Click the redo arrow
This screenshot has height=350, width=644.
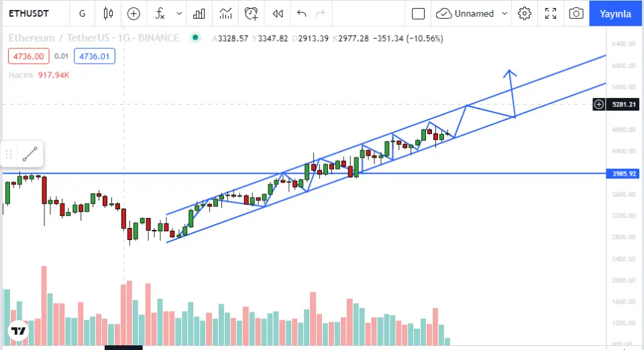pos(321,13)
